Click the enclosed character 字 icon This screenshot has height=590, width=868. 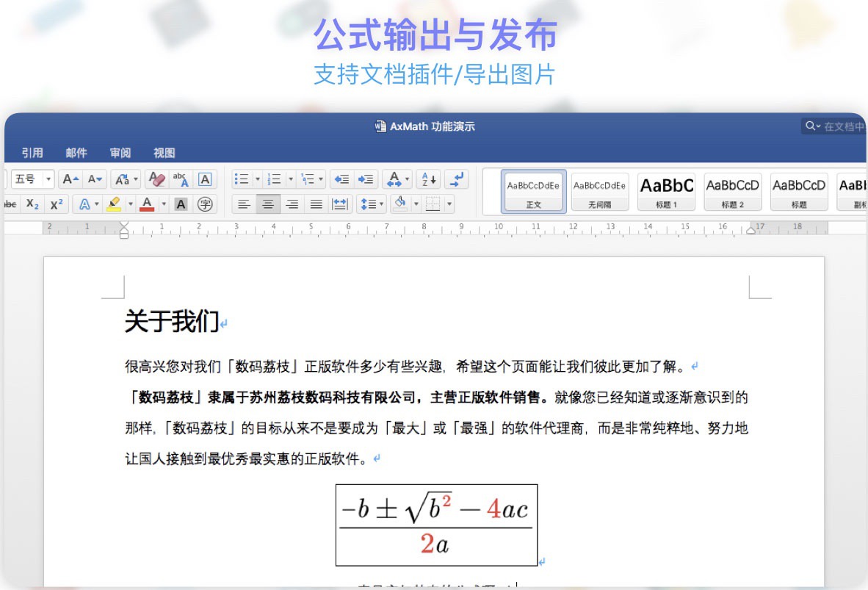point(205,204)
